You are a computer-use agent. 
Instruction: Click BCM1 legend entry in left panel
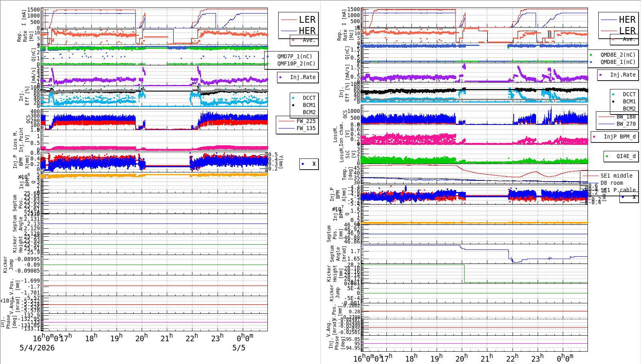point(309,105)
